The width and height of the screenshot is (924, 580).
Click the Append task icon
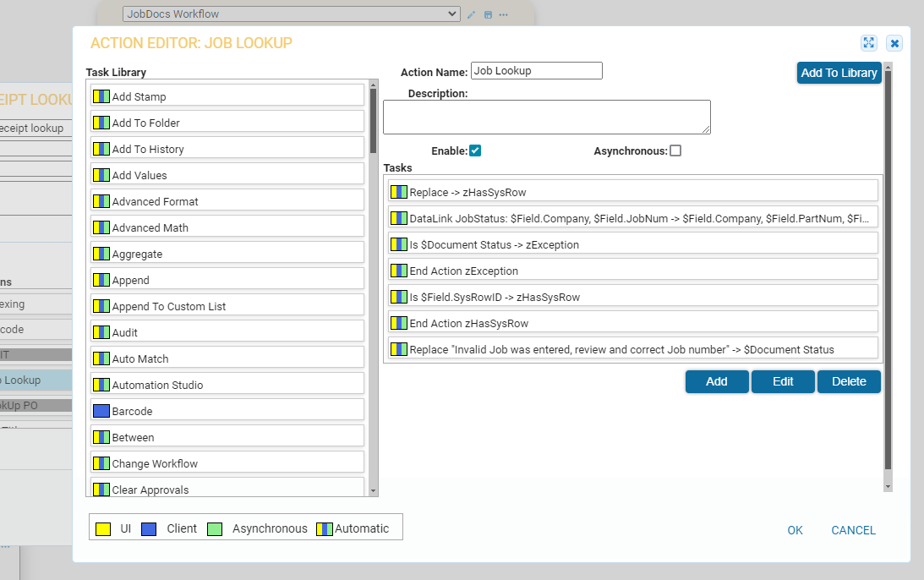click(x=101, y=280)
